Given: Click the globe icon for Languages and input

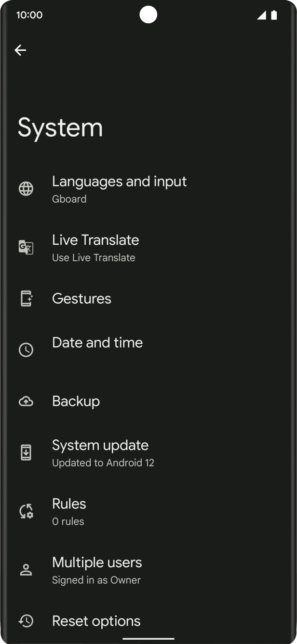Looking at the screenshot, I should [26, 189].
